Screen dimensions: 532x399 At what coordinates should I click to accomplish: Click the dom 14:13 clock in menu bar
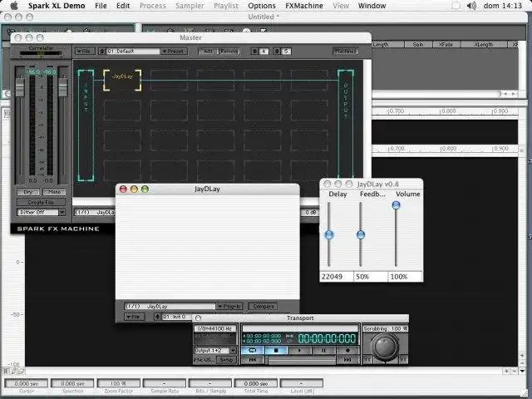pyautogui.click(x=502, y=6)
